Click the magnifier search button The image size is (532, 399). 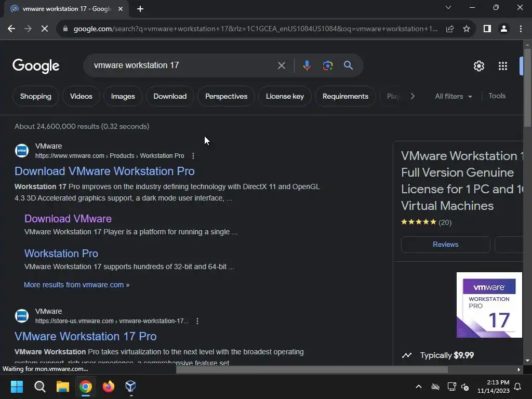click(x=348, y=65)
